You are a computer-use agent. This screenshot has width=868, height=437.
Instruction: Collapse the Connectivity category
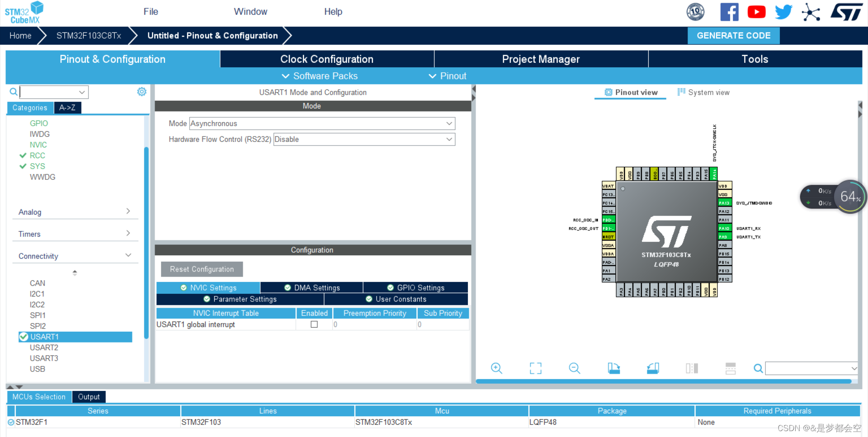click(x=75, y=256)
